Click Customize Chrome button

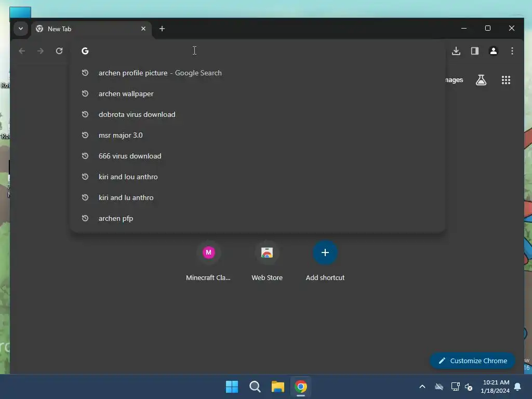coord(473,361)
